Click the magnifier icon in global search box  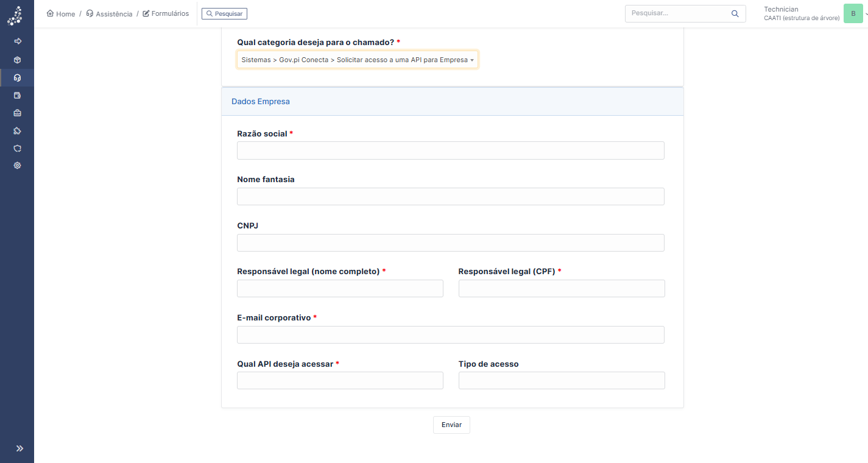pyautogui.click(x=735, y=13)
